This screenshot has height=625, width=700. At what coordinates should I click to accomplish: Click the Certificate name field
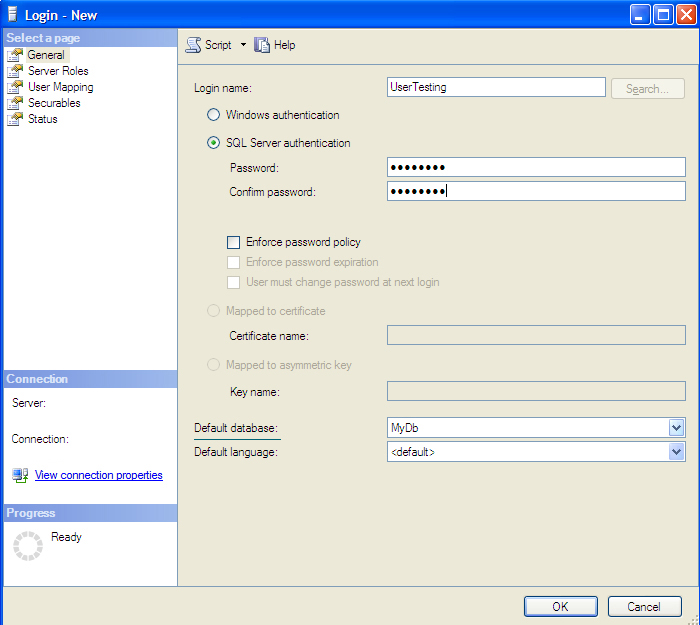coord(536,335)
